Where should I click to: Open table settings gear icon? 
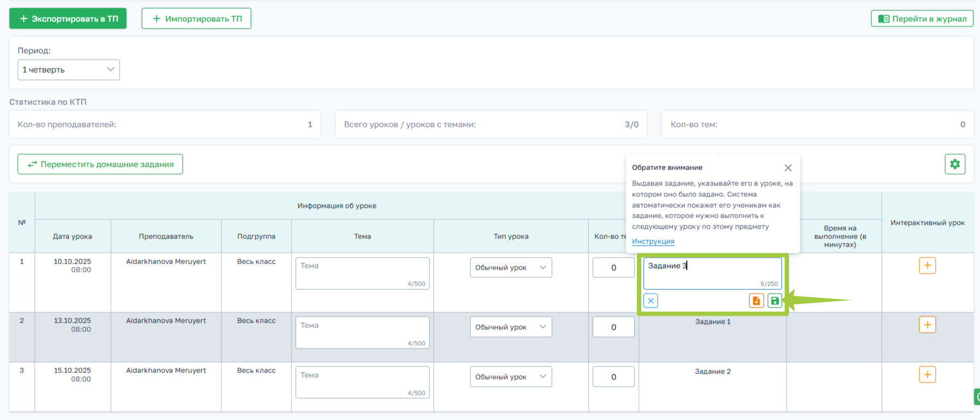(x=954, y=164)
